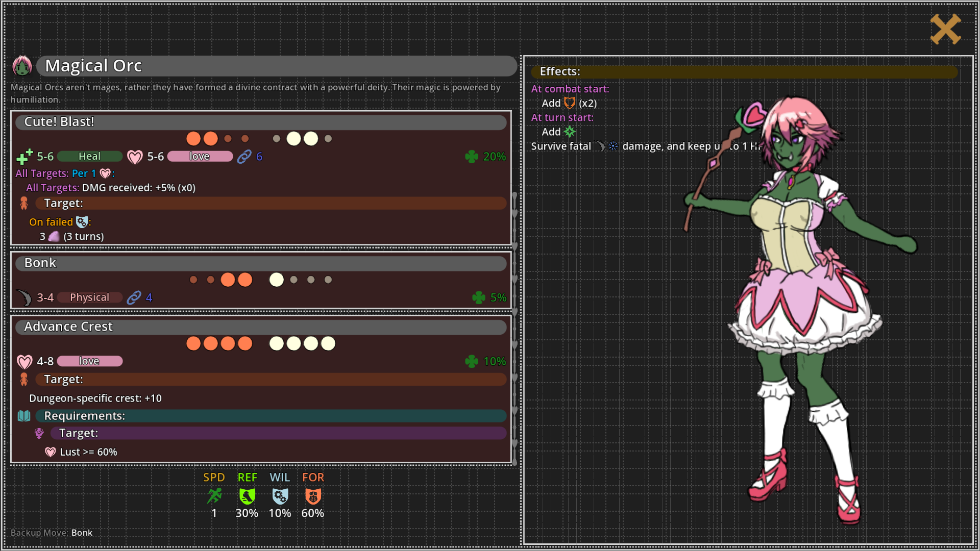Click the REF green shield icon
Viewport: 980px width, 551px height.
pos(247,496)
